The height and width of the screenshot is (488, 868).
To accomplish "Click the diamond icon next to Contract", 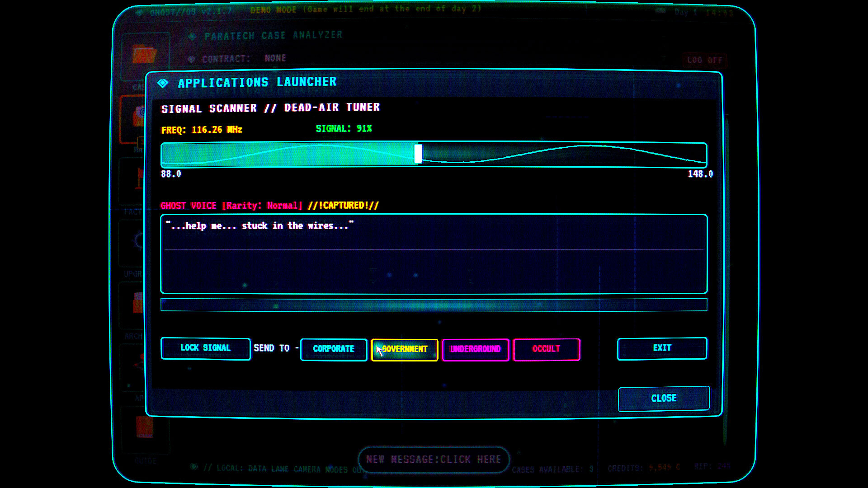I will (192, 59).
